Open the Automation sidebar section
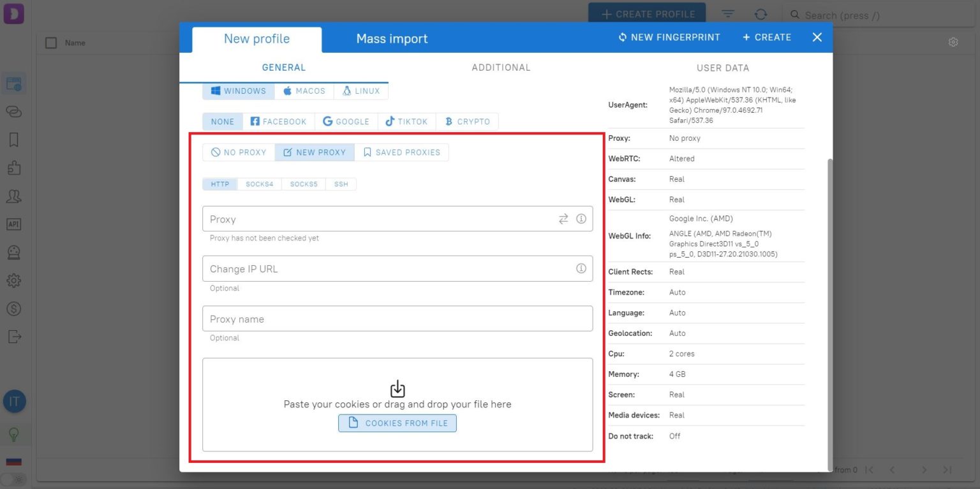980x489 pixels. (x=14, y=252)
